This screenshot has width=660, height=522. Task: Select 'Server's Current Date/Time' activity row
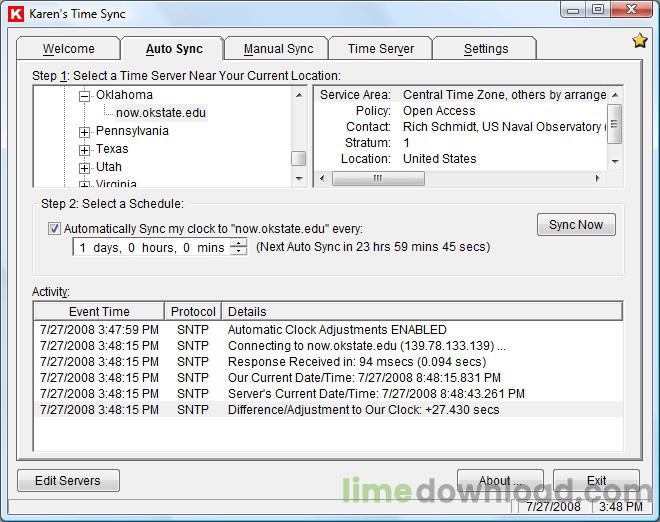click(328, 394)
